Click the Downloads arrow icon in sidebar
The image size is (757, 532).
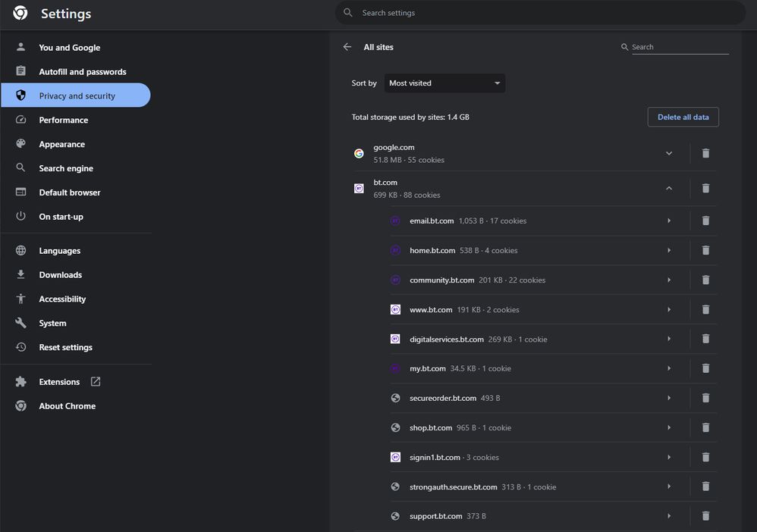(20, 274)
